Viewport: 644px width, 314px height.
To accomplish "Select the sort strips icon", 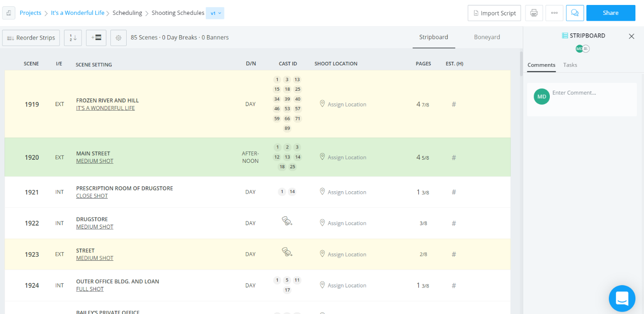I will [x=73, y=38].
